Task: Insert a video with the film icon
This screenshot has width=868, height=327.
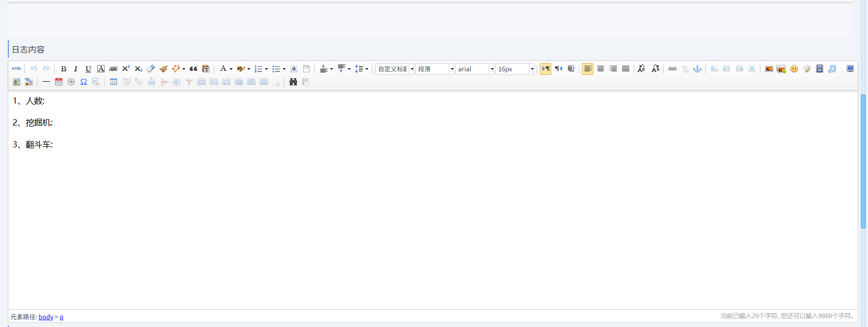Action: coord(820,69)
